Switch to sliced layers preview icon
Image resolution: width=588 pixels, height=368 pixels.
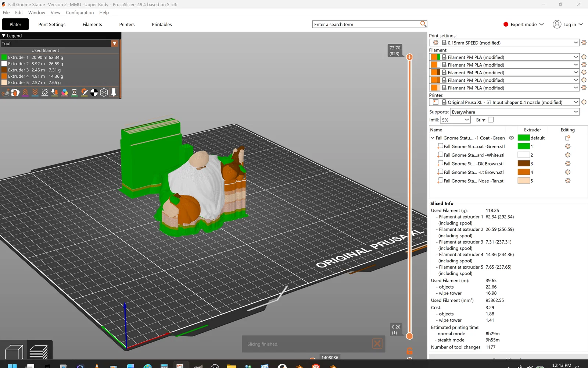(39, 352)
